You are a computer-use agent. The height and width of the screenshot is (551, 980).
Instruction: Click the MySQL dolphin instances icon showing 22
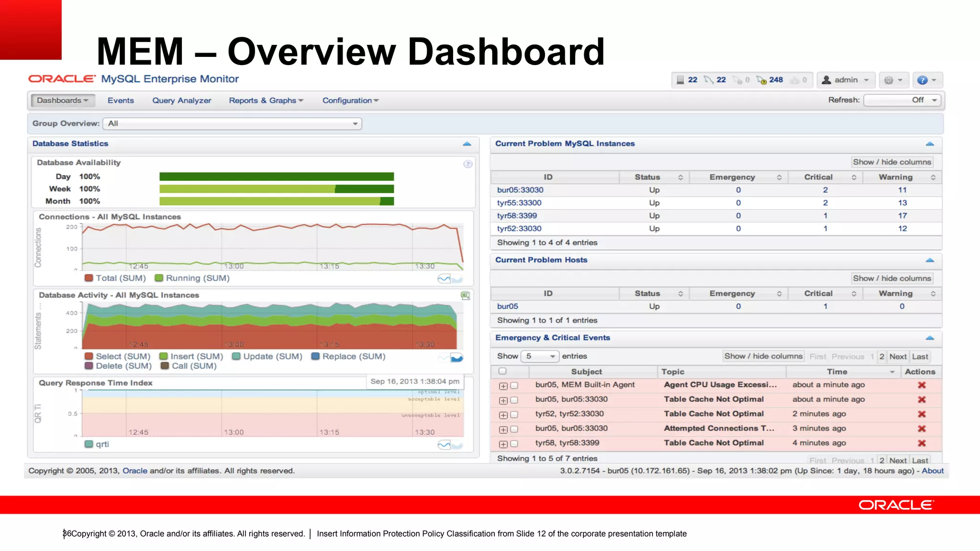point(709,80)
